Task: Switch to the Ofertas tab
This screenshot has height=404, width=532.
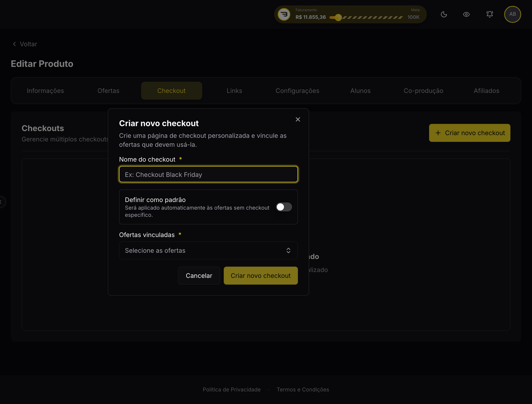Action: click(108, 91)
